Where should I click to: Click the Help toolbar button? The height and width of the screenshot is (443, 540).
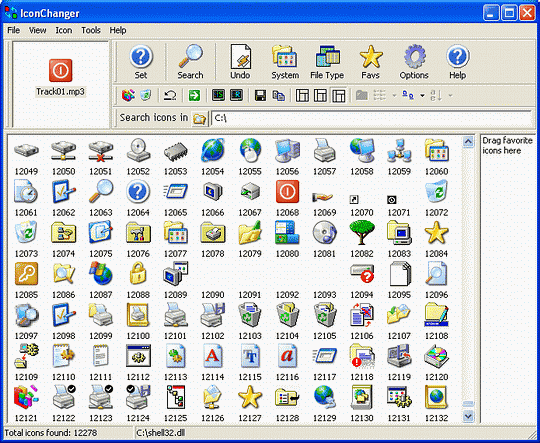tap(457, 63)
